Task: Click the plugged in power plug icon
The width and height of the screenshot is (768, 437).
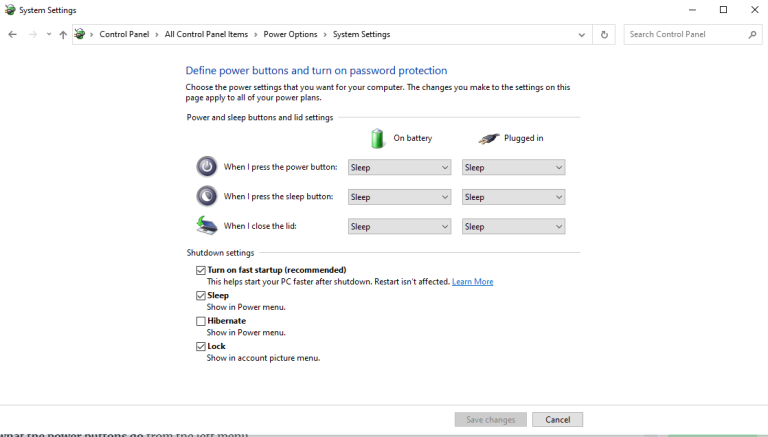Action: 488,139
